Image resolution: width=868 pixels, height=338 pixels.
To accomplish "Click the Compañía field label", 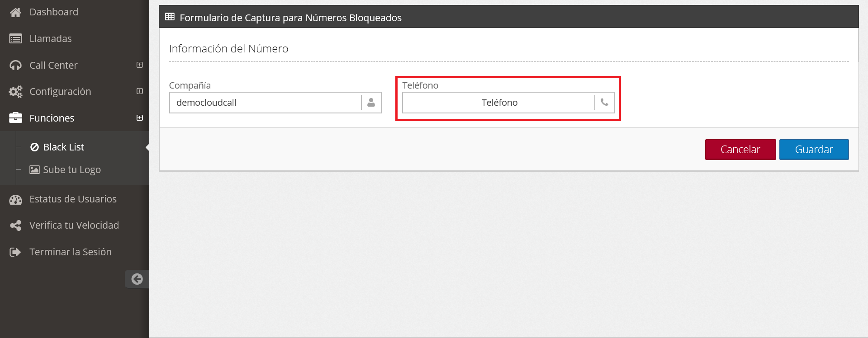I will click(x=190, y=85).
